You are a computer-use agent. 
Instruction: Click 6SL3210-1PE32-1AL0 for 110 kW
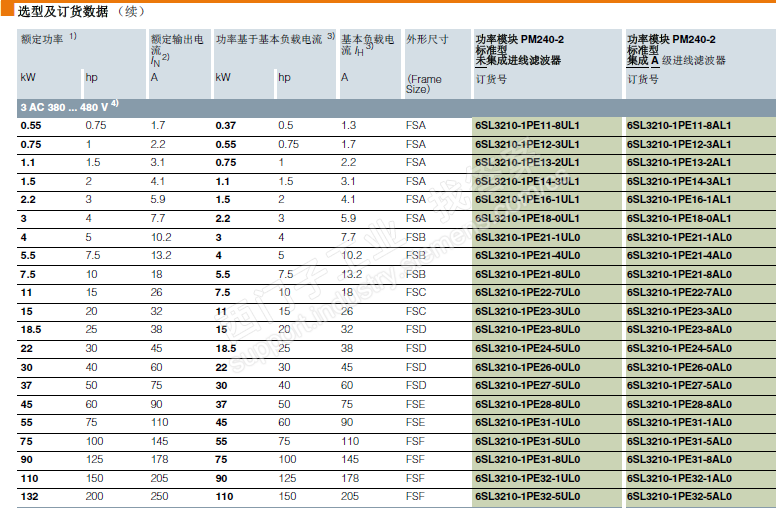pyautogui.click(x=679, y=479)
